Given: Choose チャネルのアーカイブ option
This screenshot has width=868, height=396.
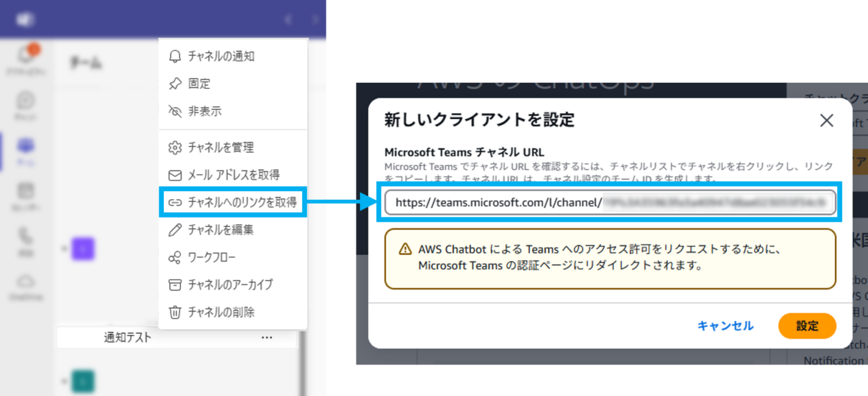Looking at the screenshot, I should pyautogui.click(x=233, y=285).
